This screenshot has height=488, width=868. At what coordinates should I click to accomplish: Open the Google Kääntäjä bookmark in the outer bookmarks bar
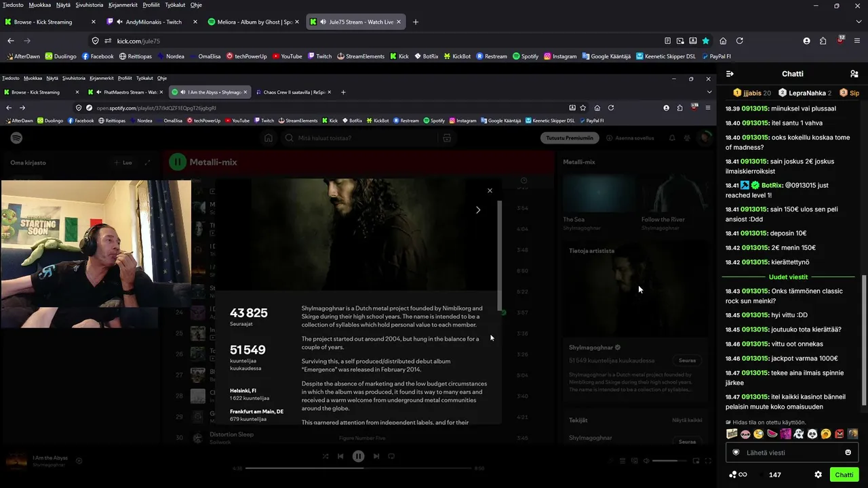pos(605,56)
